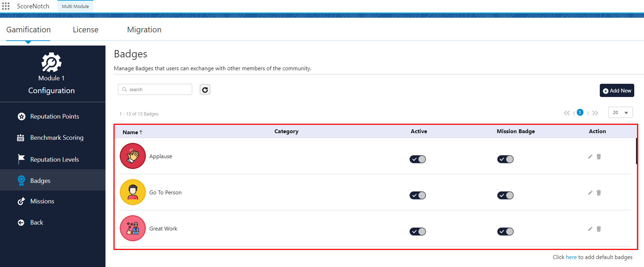Click the Reputation Levels flag icon
The width and height of the screenshot is (644, 267).
21,159
